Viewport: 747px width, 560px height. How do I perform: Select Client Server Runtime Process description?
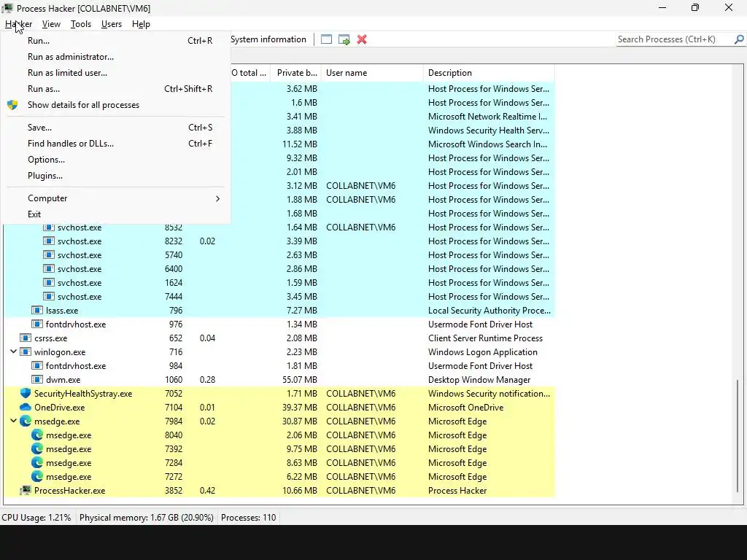click(485, 338)
